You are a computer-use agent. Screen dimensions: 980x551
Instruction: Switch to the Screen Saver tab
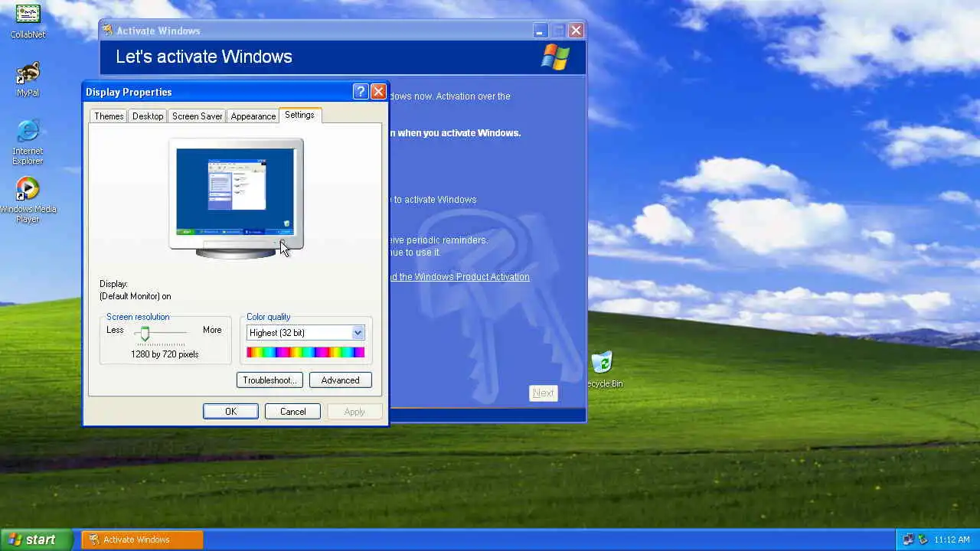[x=197, y=116]
